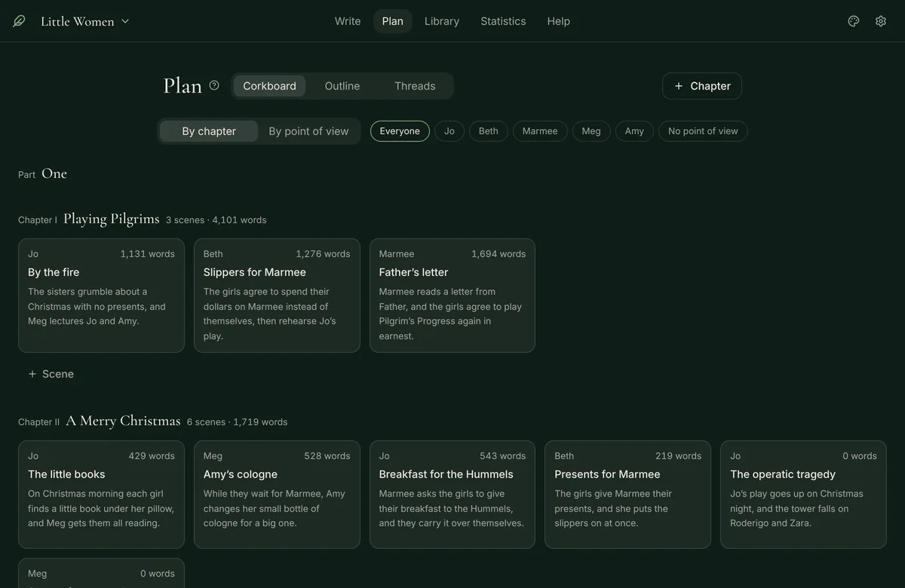This screenshot has width=905, height=588.
Task: Open Presents for Marmee scene card
Action: point(627,495)
